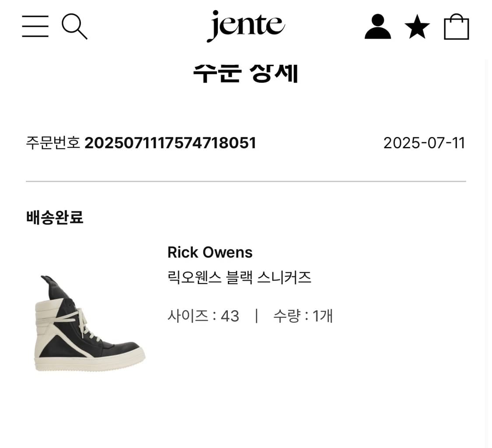This screenshot has width=492, height=448.
Task: Go home via the jente logo
Action: (x=246, y=26)
